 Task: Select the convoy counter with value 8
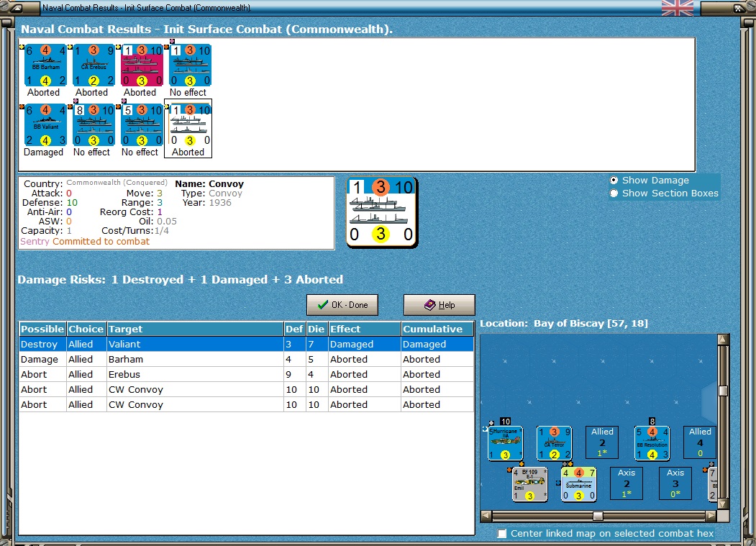click(94, 125)
